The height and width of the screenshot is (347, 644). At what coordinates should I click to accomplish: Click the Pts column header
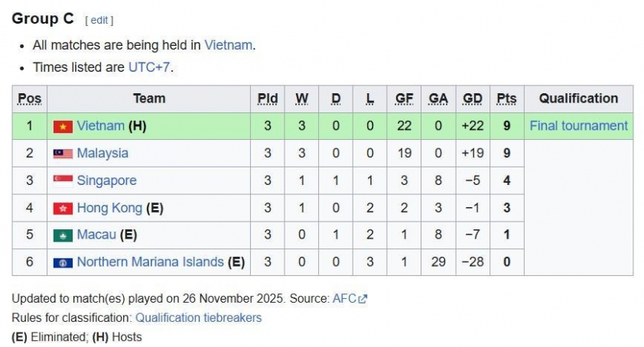[506, 99]
